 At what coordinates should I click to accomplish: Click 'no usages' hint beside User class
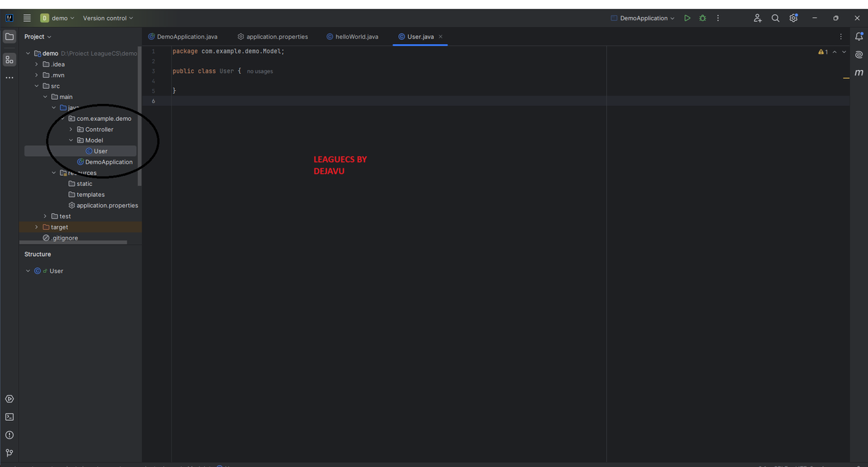[x=260, y=71]
